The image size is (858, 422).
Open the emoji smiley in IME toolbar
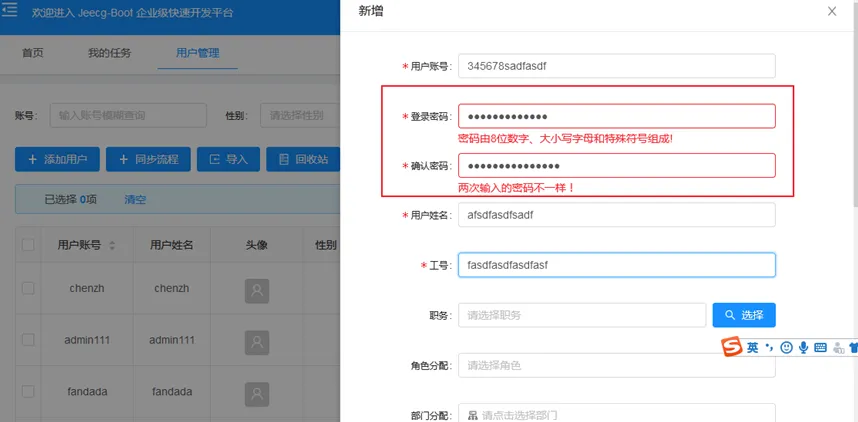[x=787, y=347]
